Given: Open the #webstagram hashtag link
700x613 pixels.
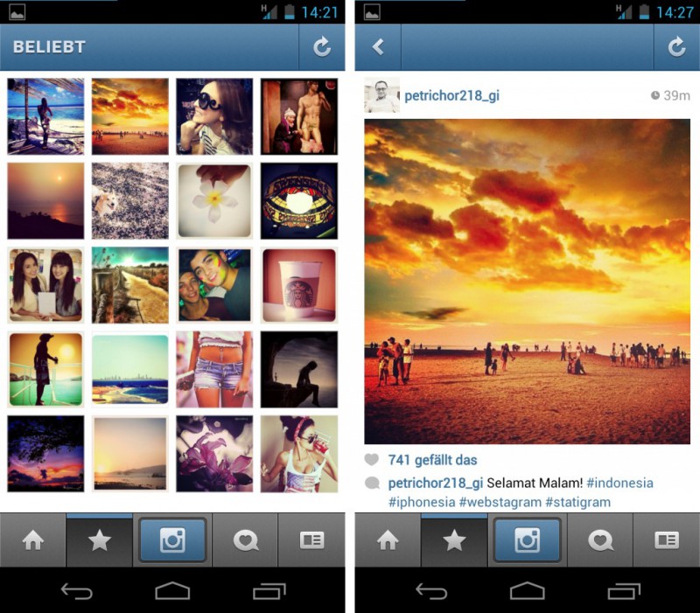Looking at the screenshot, I should (x=500, y=502).
